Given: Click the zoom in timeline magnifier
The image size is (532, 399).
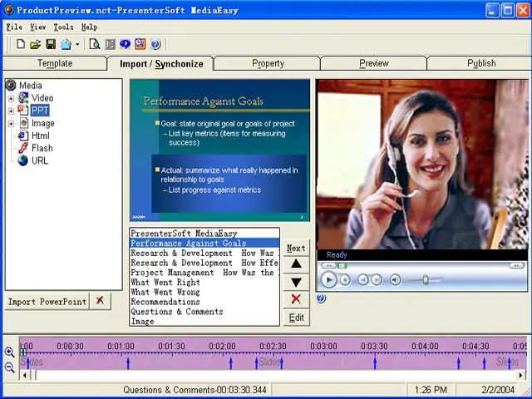Looking at the screenshot, I should tap(9, 352).
